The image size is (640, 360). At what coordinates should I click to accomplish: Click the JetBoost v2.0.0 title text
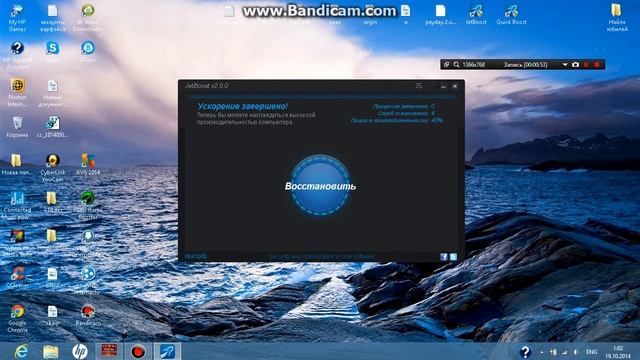point(207,86)
